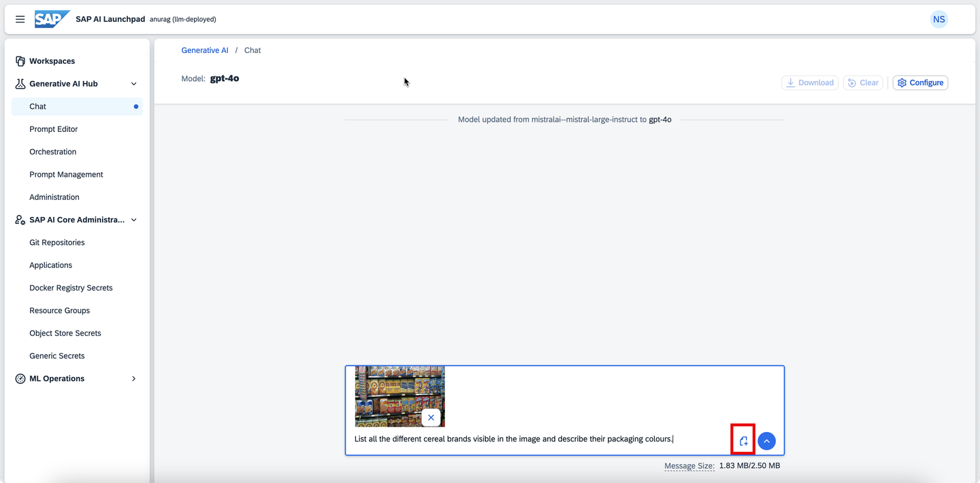980x483 pixels.
Task: Expand the ML Operations section
Action: (x=133, y=378)
